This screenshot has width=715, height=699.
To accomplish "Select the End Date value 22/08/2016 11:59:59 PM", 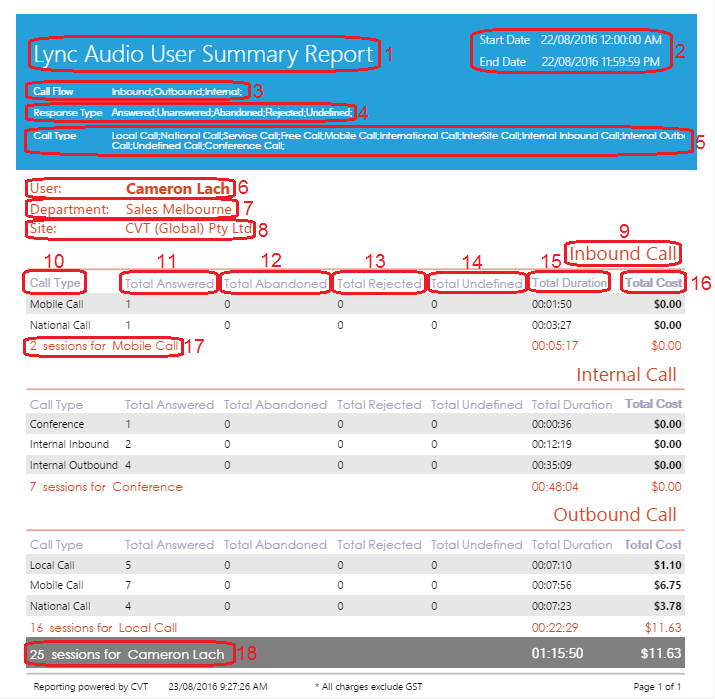I will click(x=601, y=62).
